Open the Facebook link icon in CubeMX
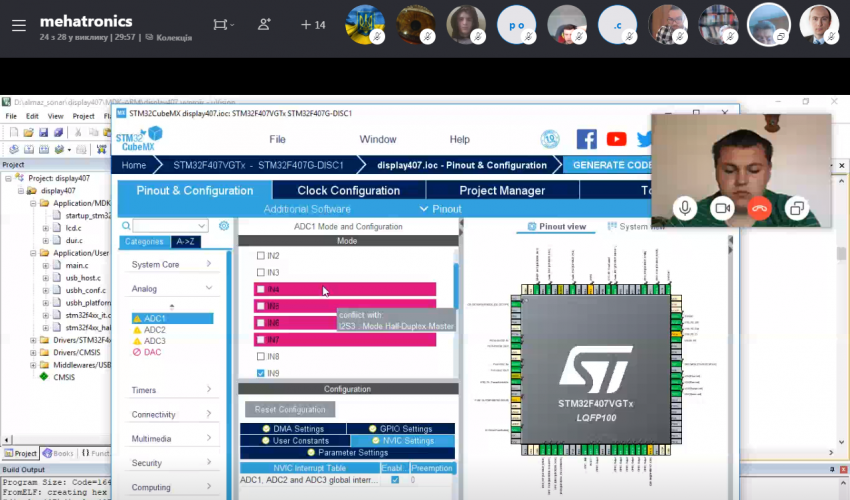Screen dimensions: 850x500 [587, 139]
